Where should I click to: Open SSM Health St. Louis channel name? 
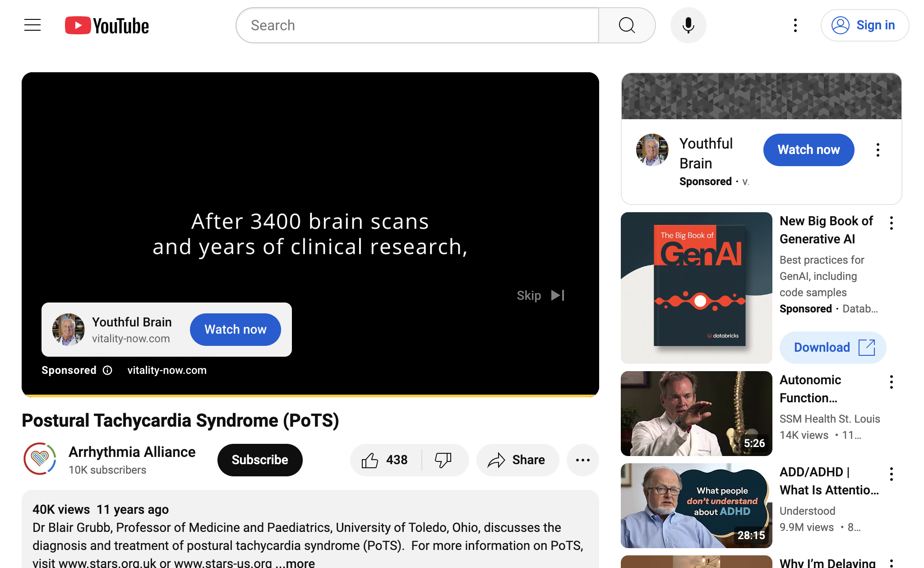point(830,419)
